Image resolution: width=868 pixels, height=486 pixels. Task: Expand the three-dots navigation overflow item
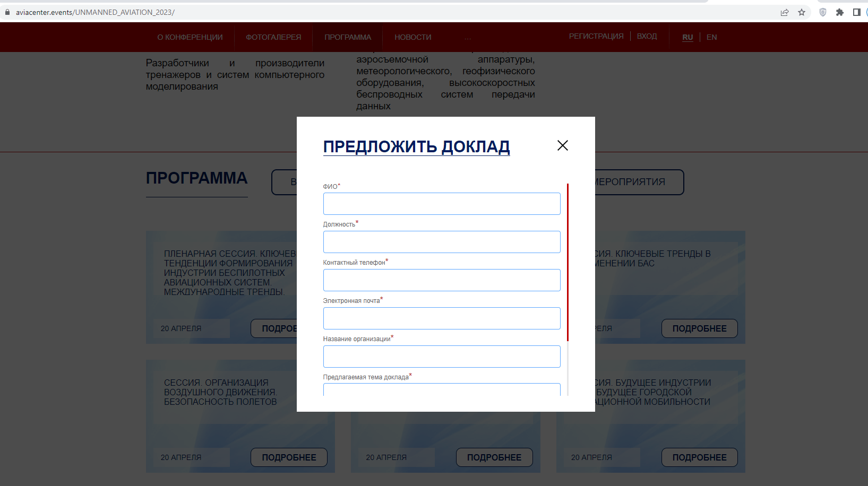[x=468, y=38]
